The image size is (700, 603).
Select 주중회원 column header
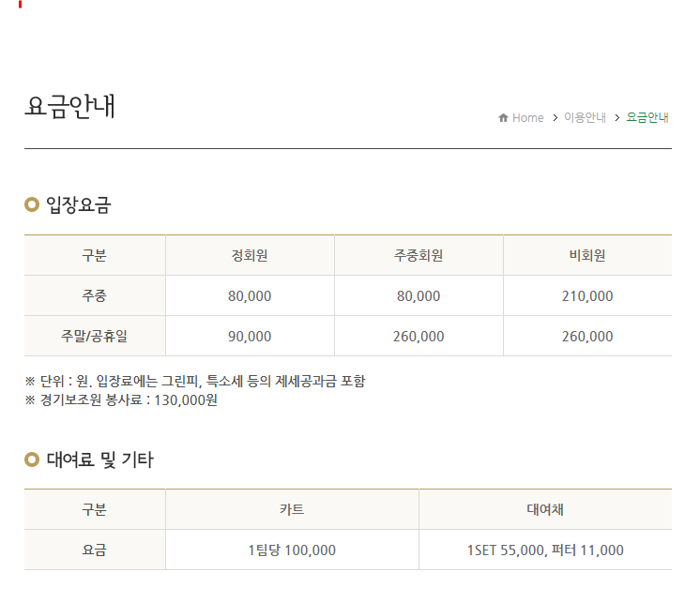[x=418, y=256]
